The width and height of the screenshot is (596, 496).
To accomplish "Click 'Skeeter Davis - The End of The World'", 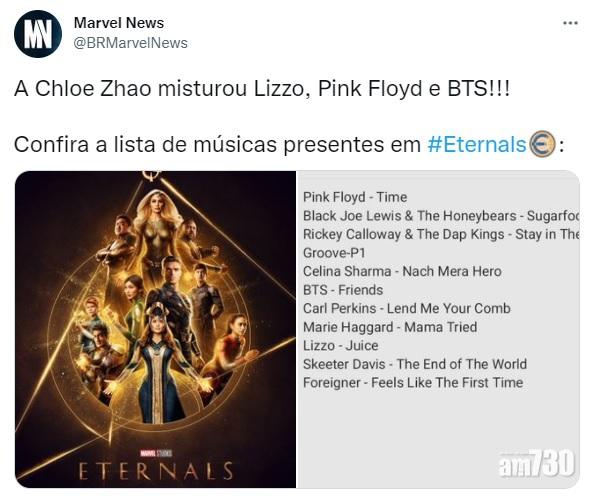I will tap(415, 364).
